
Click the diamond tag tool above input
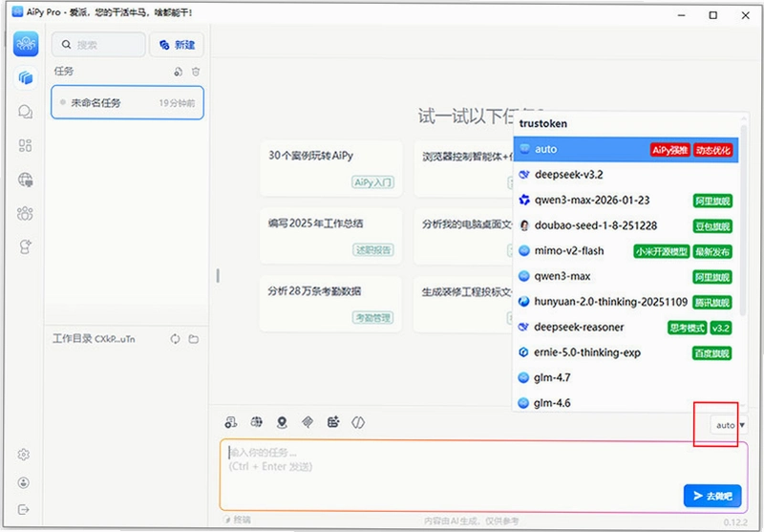308,422
